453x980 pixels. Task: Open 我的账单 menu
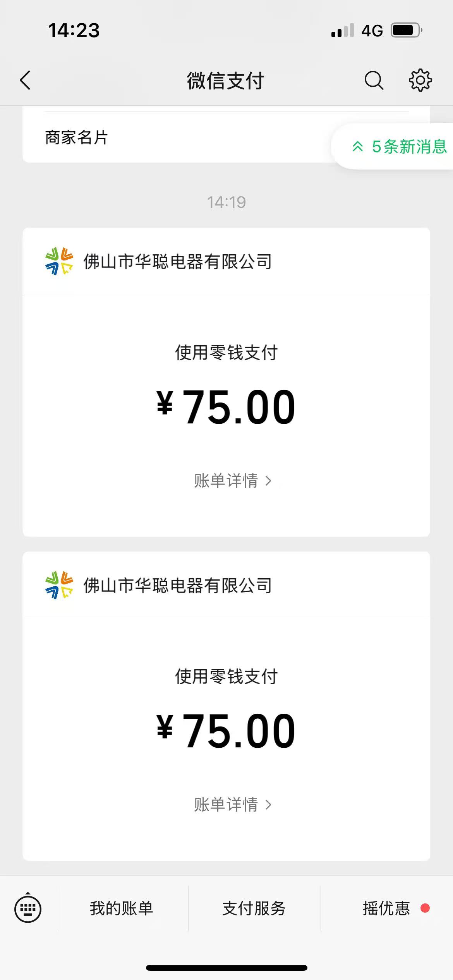pyautogui.click(x=122, y=908)
